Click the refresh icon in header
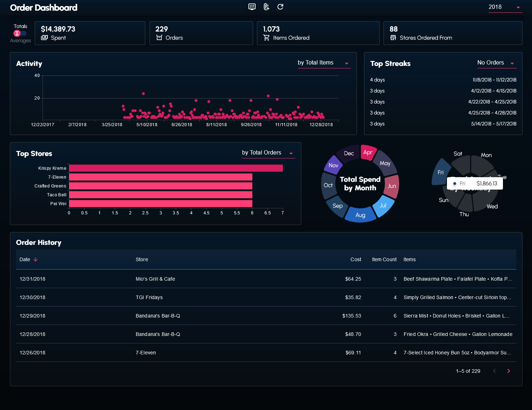The image size is (532, 410). (x=280, y=7)
